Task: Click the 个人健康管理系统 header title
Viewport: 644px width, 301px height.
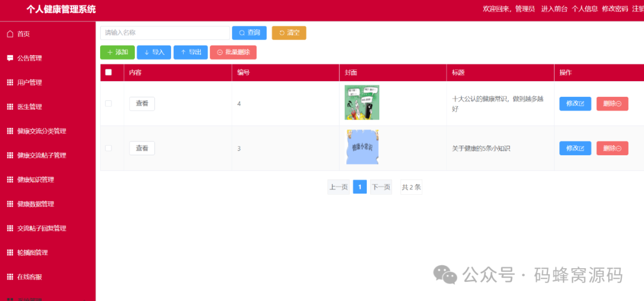Action: click(x=61, y=9)
